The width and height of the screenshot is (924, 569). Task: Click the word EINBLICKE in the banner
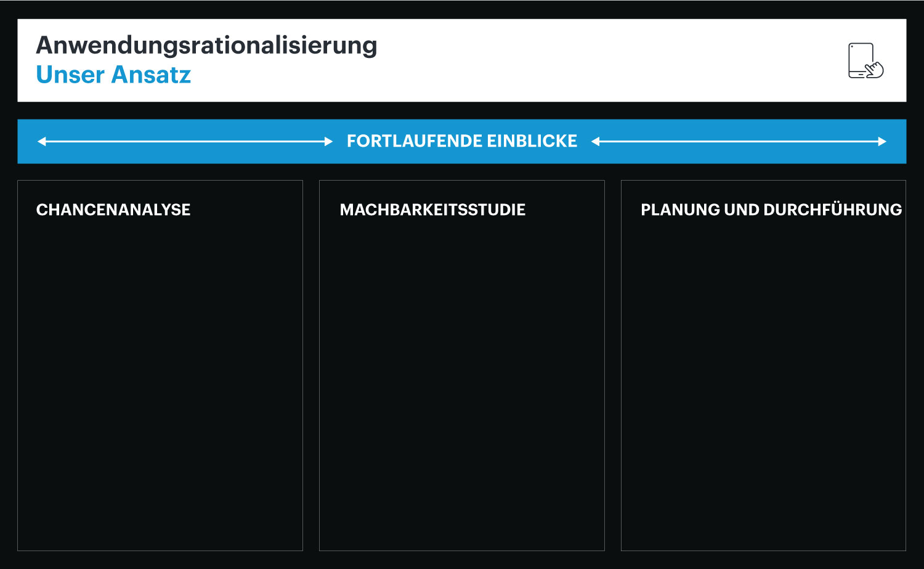(532, 141)
